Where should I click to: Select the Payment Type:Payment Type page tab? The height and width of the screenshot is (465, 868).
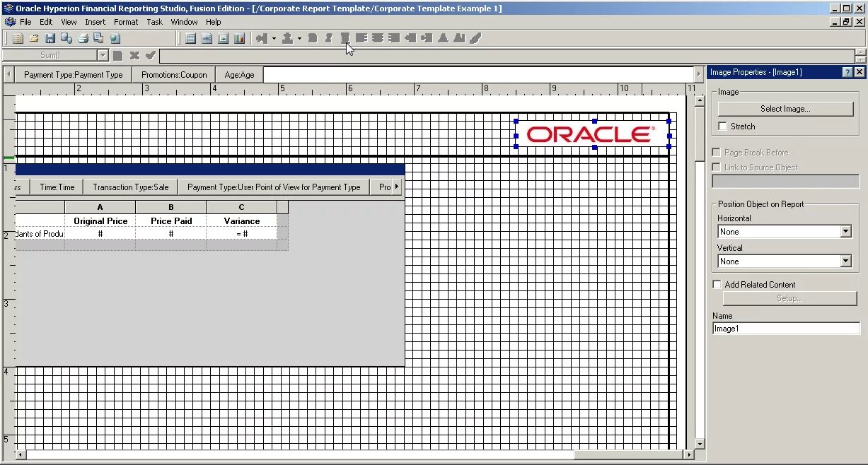[74, 74]
